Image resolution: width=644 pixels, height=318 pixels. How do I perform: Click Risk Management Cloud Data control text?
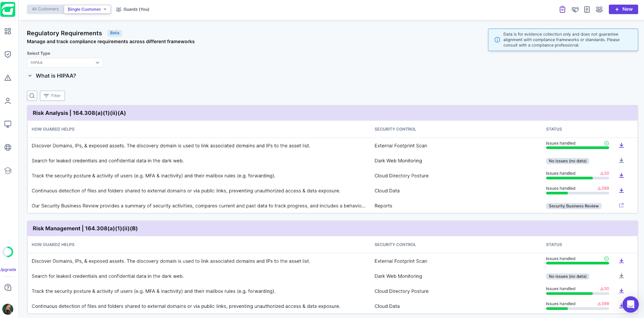tap(387, 306)
